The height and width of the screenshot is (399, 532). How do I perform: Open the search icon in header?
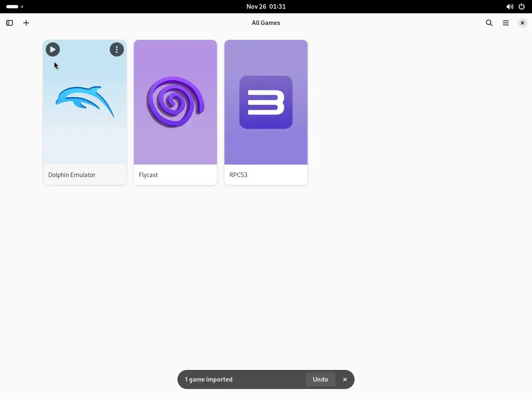[x=489, y=23]
